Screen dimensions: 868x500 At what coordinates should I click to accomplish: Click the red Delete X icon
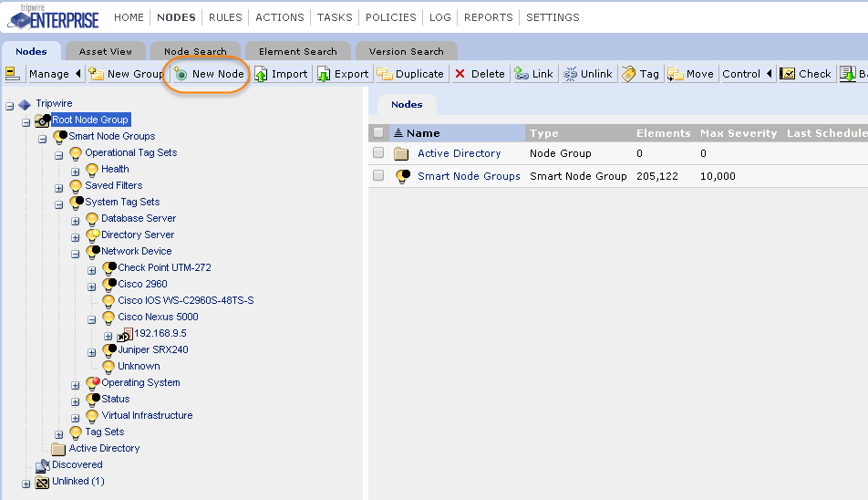[x=460, y=74]
